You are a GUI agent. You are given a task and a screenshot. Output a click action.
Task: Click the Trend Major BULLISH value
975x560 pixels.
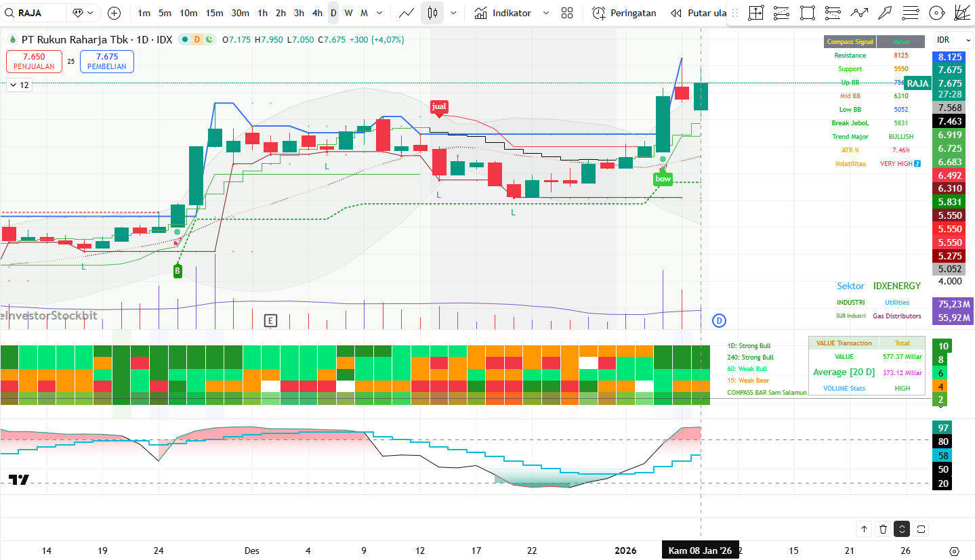[900, 137]
